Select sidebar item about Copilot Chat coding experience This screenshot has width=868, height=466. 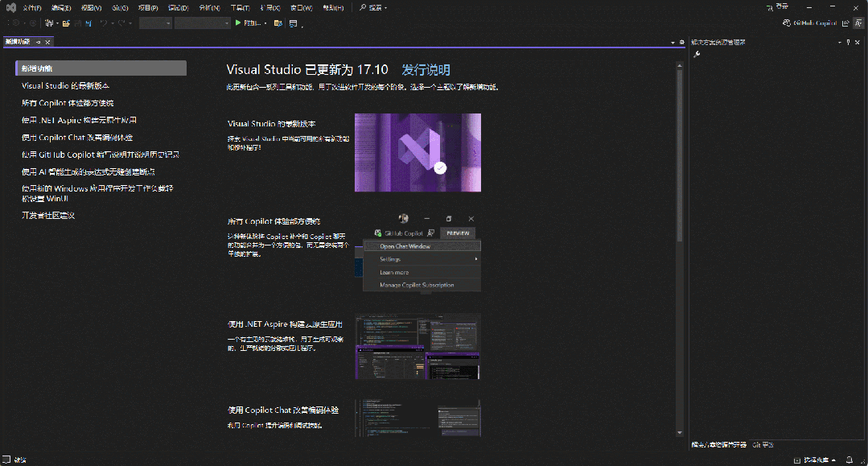(77, 138)
